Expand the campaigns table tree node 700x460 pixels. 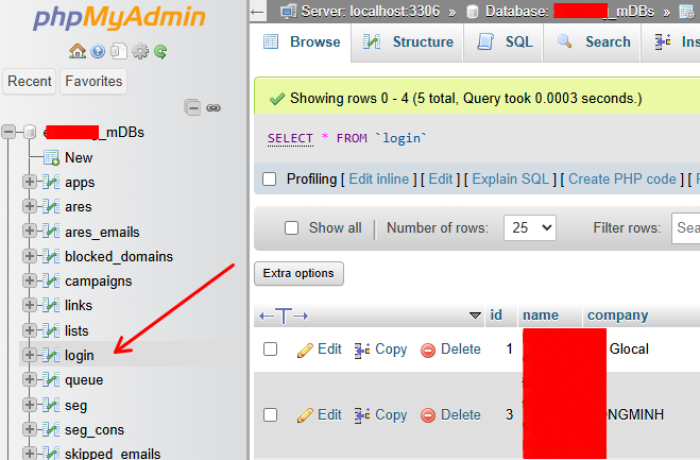29,281
